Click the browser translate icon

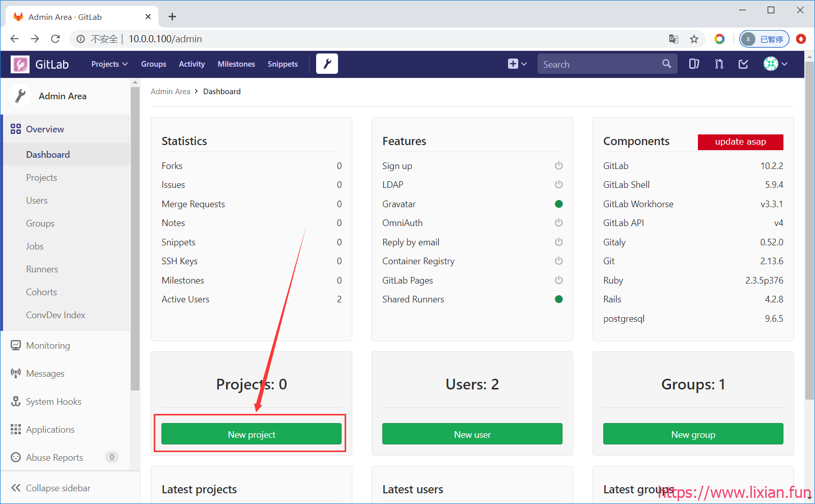coord(673,39)
